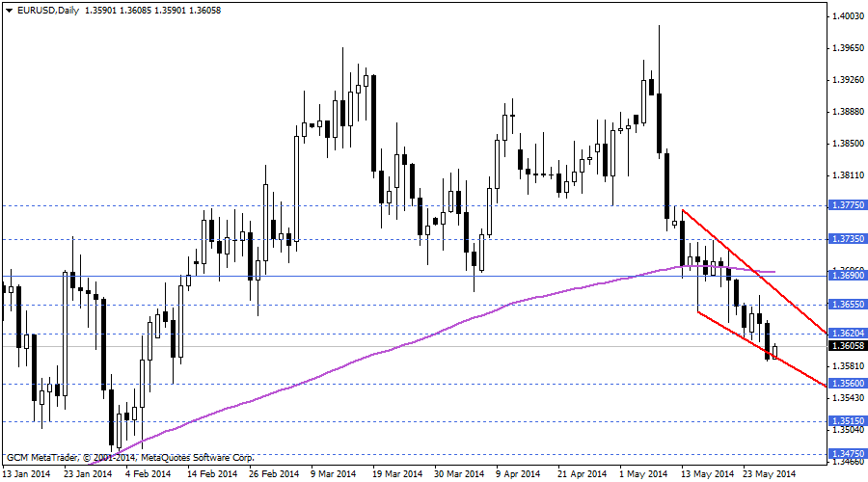Image resolution: width=868 pixels, height=482 pixels.
Task: Click the 1.38880 price scale value
Action: point(848,112)
